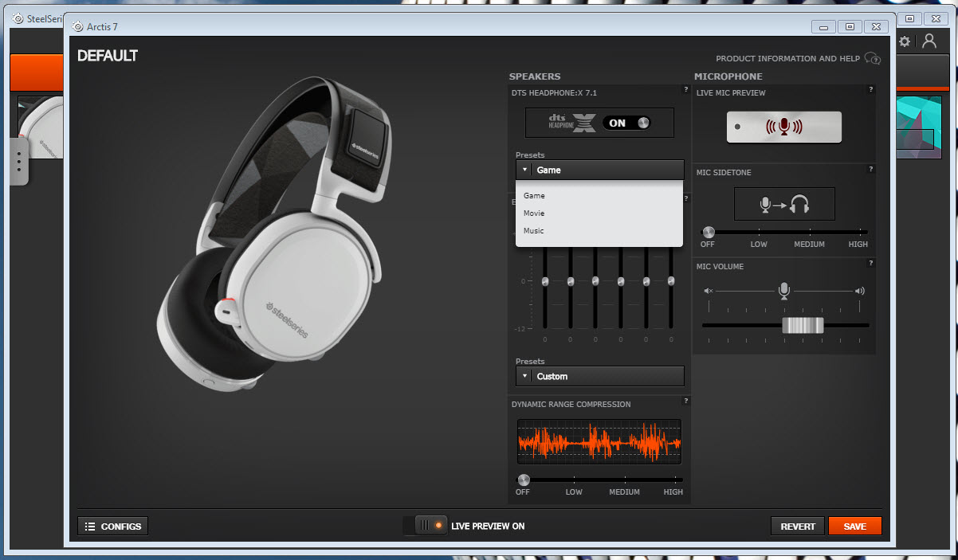Show help for Mic Volume

pyautogui.click(x=871, y=263)
